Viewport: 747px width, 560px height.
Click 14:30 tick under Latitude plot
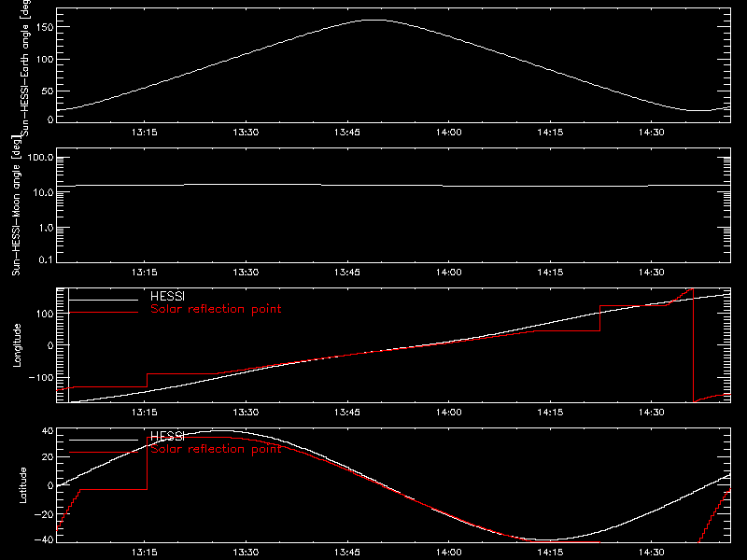[651, 553]
